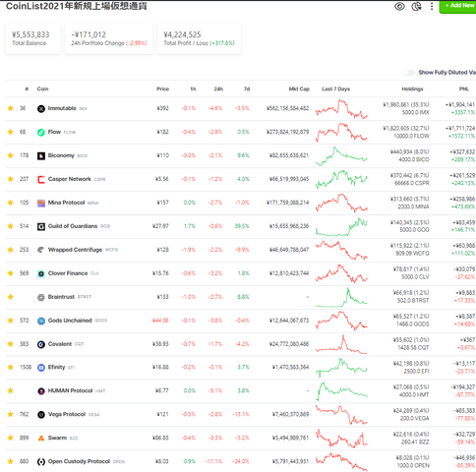The width and height of the screenshot is (476, 472).
Task: Click the Wrapped Centrifuge coin logo
Action: point(41,250)
